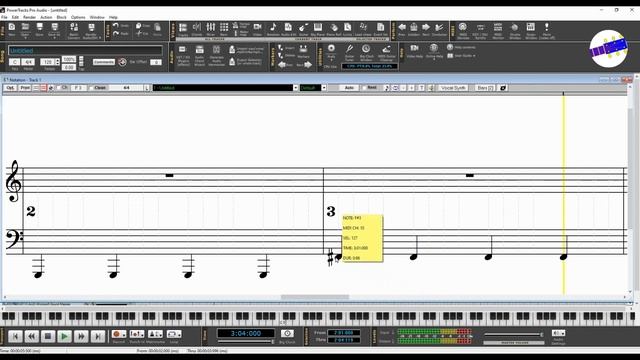Viewport: 640px width, 360px height.
Task: Open the Window menu
Action: (97, 18)
